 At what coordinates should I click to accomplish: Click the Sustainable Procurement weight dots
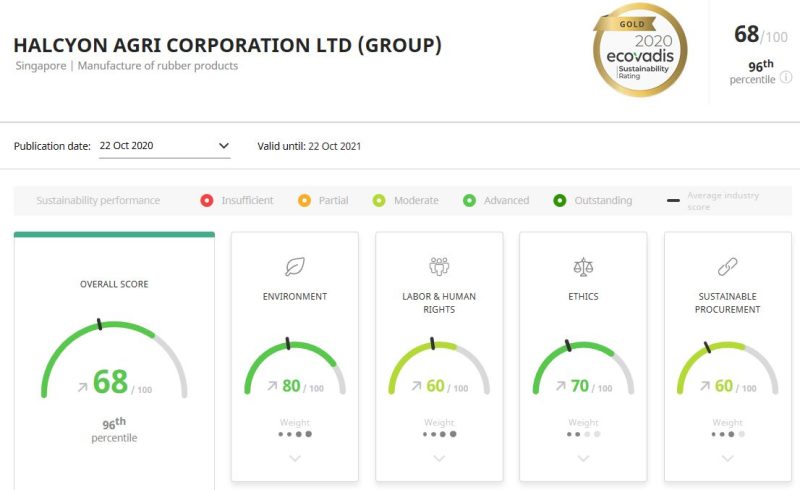[727, 434]
